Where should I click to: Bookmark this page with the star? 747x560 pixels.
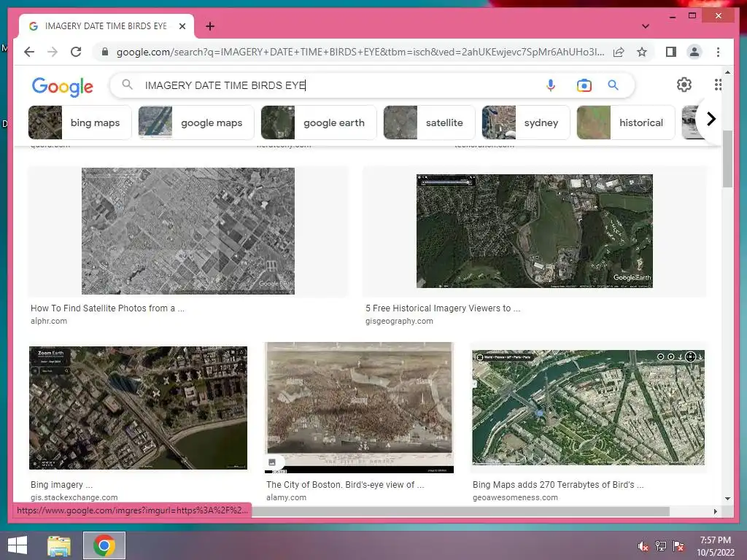click(642, 52)
